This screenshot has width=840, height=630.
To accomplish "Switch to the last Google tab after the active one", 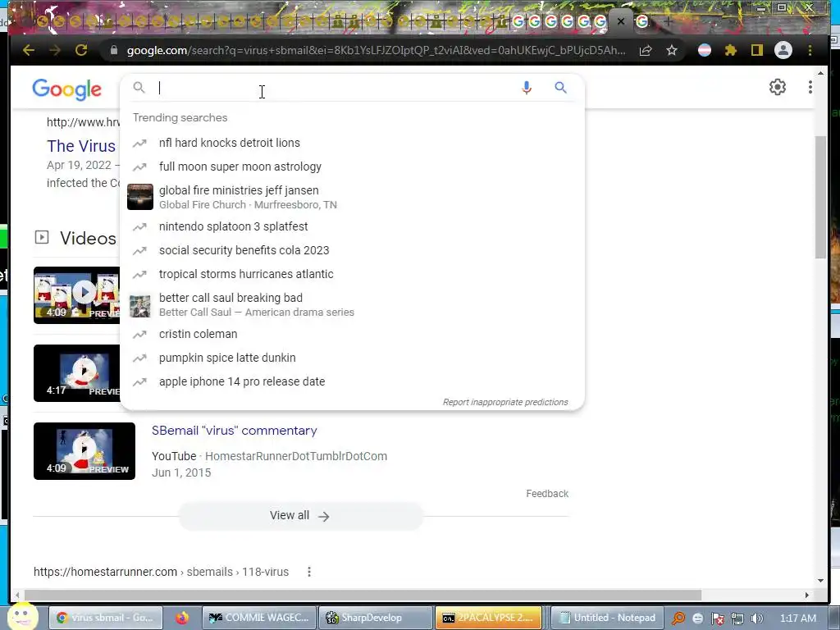I will (641, 21).
